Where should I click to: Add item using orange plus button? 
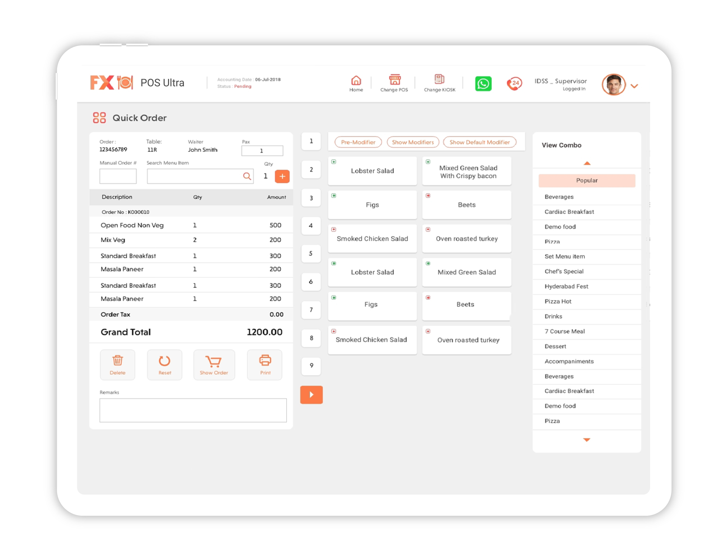282,176
